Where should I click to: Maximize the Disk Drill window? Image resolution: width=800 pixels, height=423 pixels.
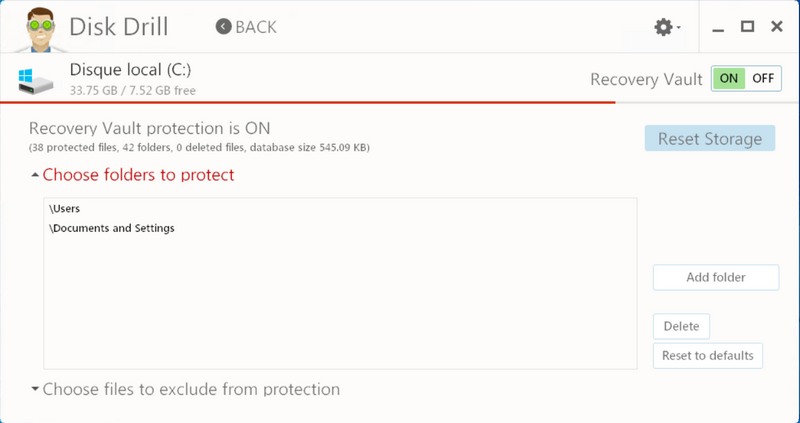pyautogui.click(x=747, y=27)
